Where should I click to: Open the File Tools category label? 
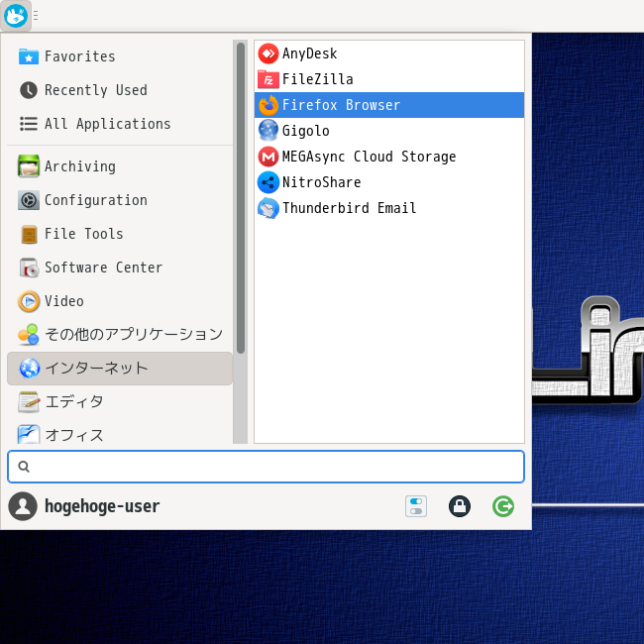(x=84, y=234)
